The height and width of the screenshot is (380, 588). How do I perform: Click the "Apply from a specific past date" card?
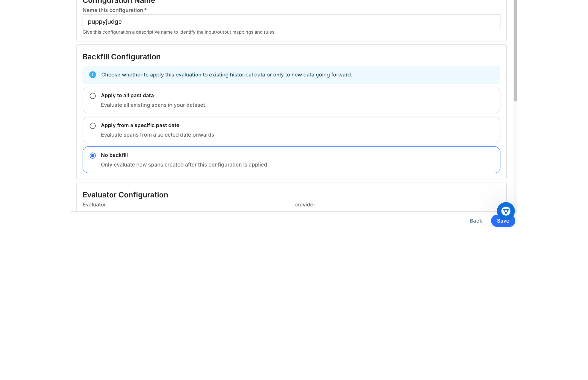(x=291, y=130)
